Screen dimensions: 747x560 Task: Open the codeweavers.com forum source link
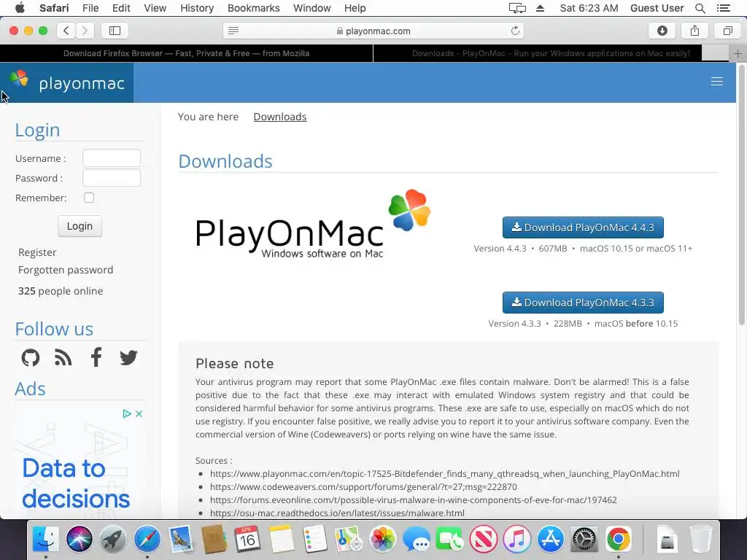click(x=363, y=486)
